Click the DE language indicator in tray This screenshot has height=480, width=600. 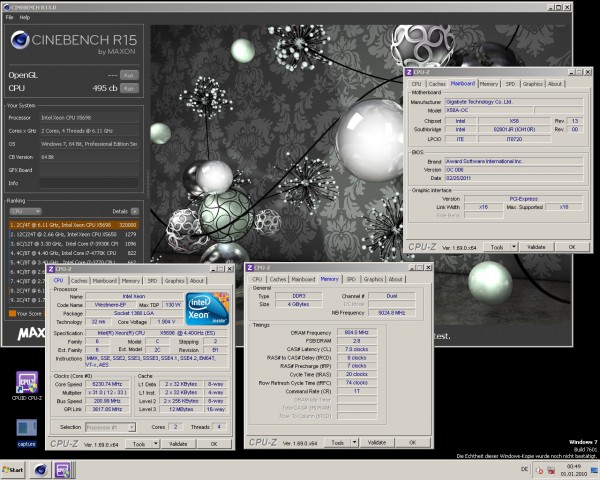pyautogui.click(x=524, y=469)
